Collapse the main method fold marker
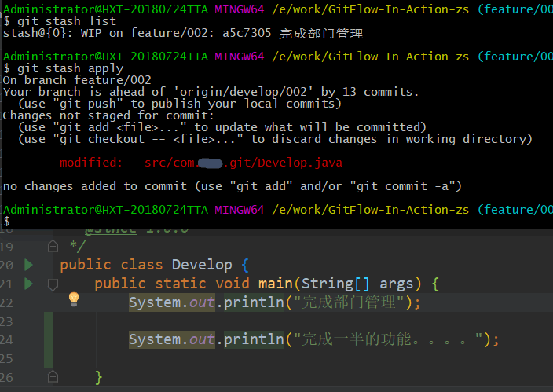The width and height of the screenshot is (553, 392). click(x=53, y=284)
